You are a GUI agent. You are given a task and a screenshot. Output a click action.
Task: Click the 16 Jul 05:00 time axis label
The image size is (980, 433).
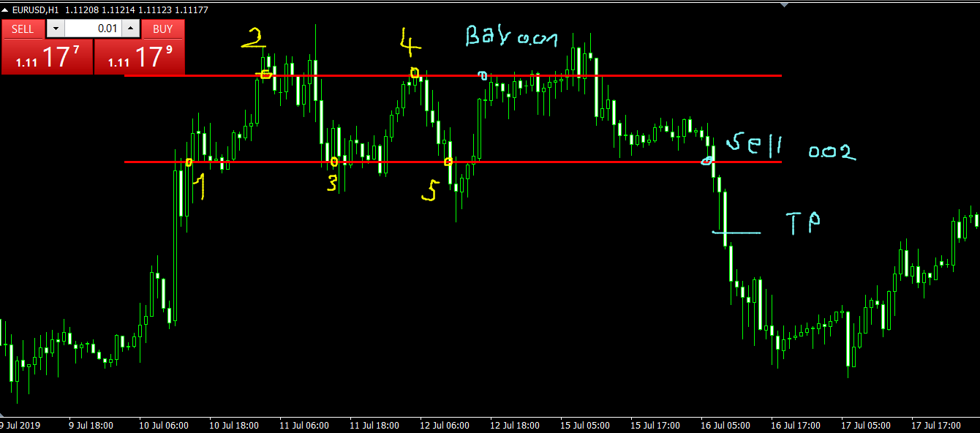[x=725, y=425]
